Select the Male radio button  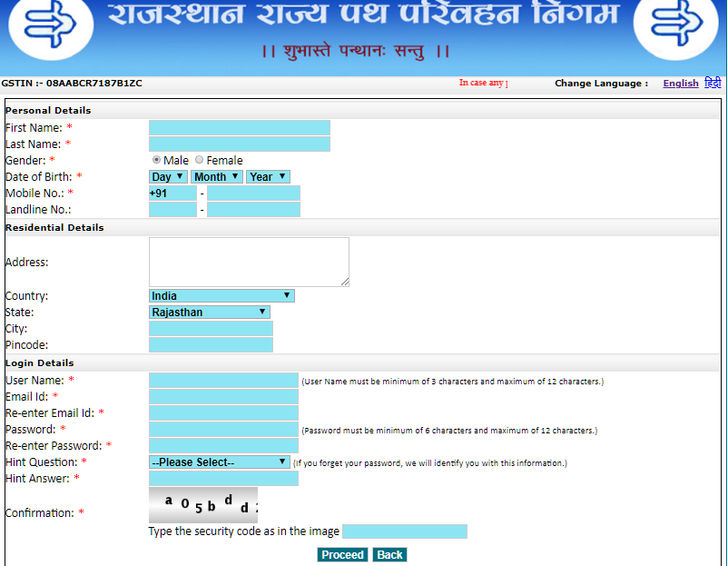(156, 160)
